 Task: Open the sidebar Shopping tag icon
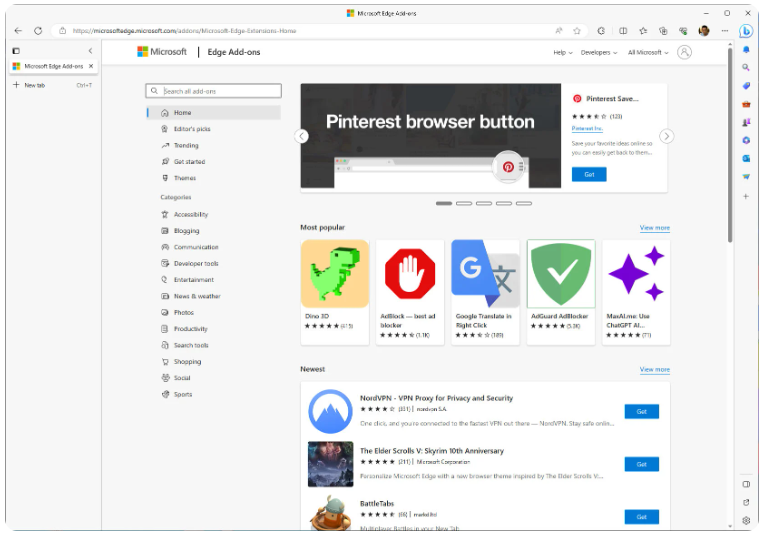coord(746,85)
